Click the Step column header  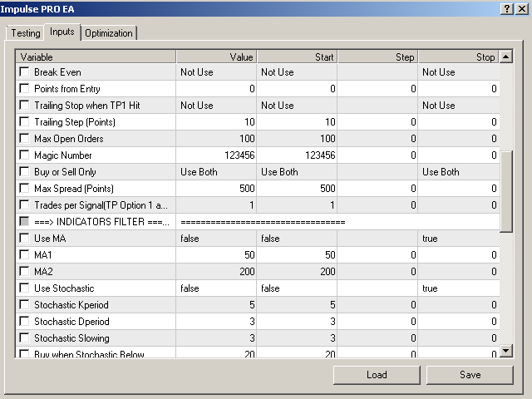377,57
